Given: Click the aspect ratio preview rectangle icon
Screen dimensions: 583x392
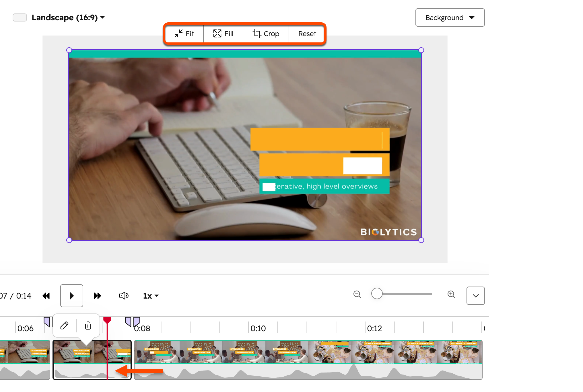Looking at the screenshot, I should (20, 17).
